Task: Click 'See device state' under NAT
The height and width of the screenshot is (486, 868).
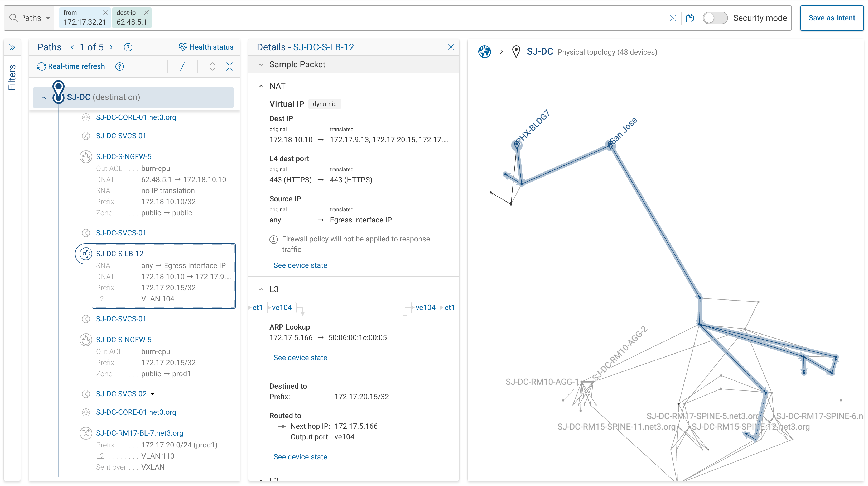Action: (x=300, y=265)
